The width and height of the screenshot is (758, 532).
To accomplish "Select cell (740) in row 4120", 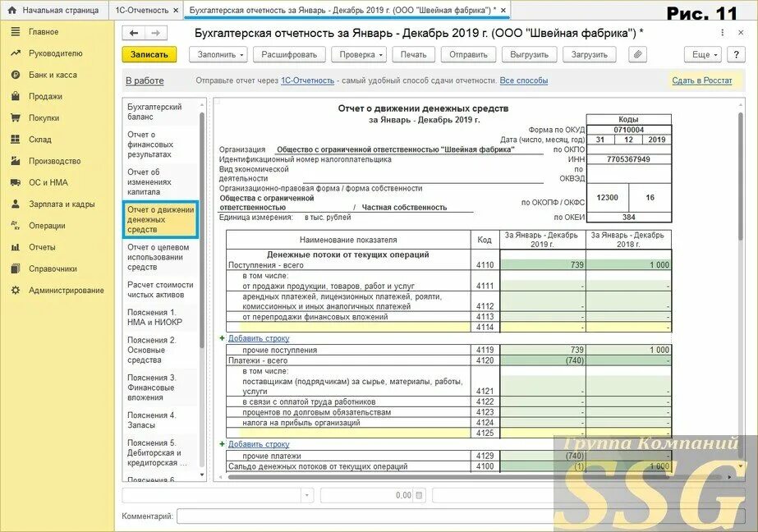I will [x=543, y=360].
